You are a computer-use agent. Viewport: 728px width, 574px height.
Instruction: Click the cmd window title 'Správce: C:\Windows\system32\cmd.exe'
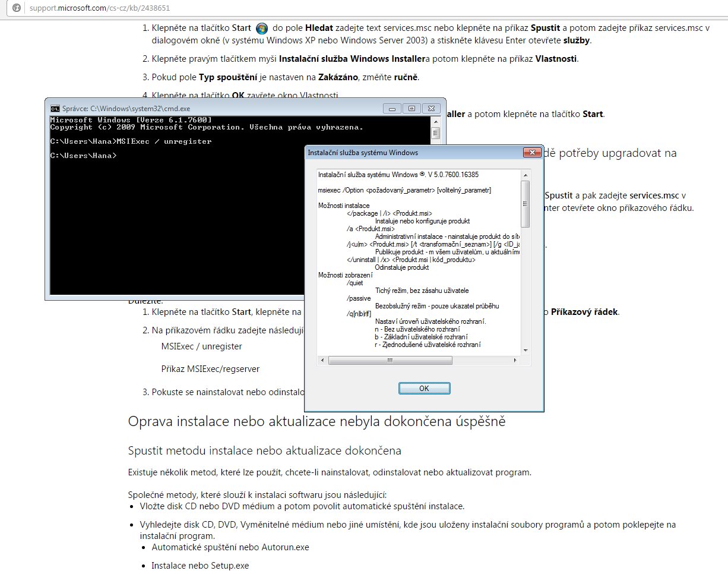(x=126, y=109)
